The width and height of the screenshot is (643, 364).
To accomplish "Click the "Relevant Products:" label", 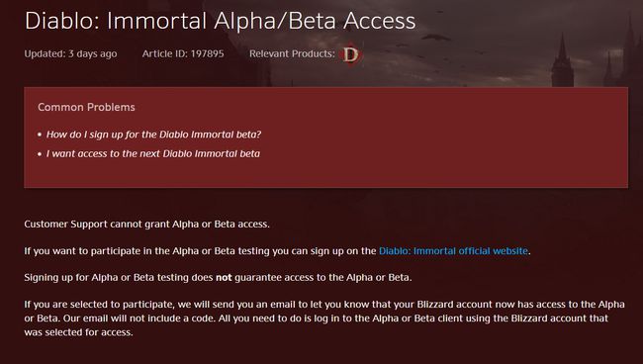I will click(x=292, y=53).
